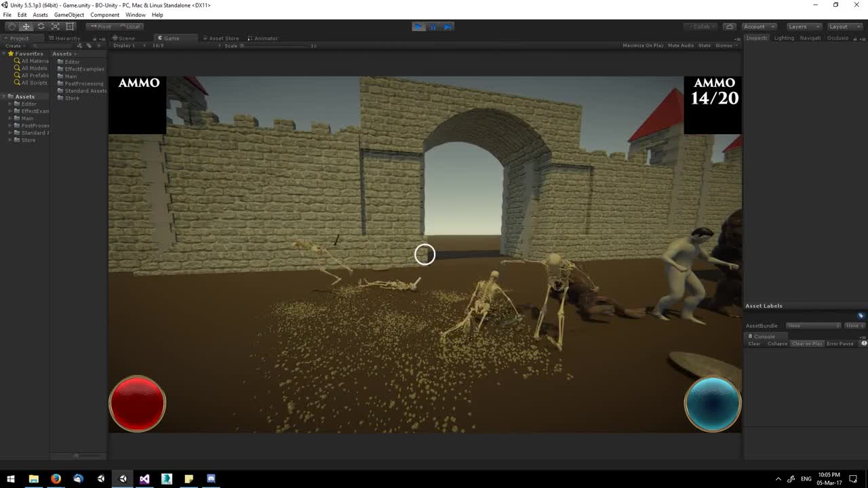Select the Scale tool
This screenshot has height=488, width=868.
click(x=56, y=26)
